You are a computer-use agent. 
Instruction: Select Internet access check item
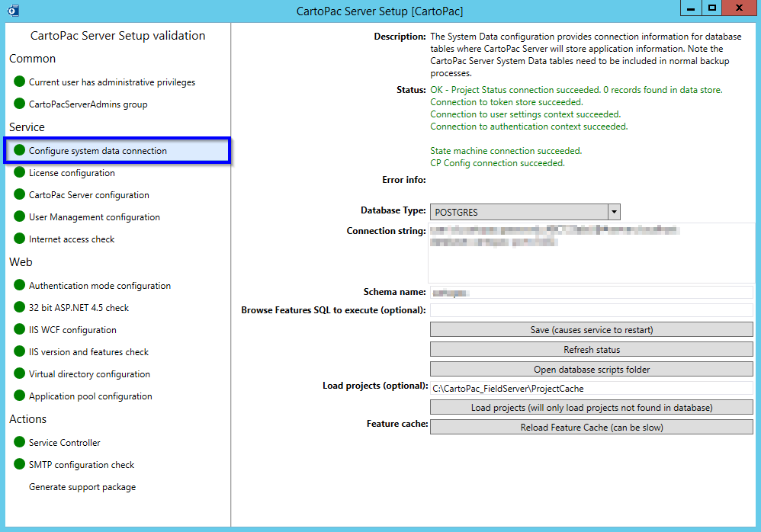click(x=72, y=239)
